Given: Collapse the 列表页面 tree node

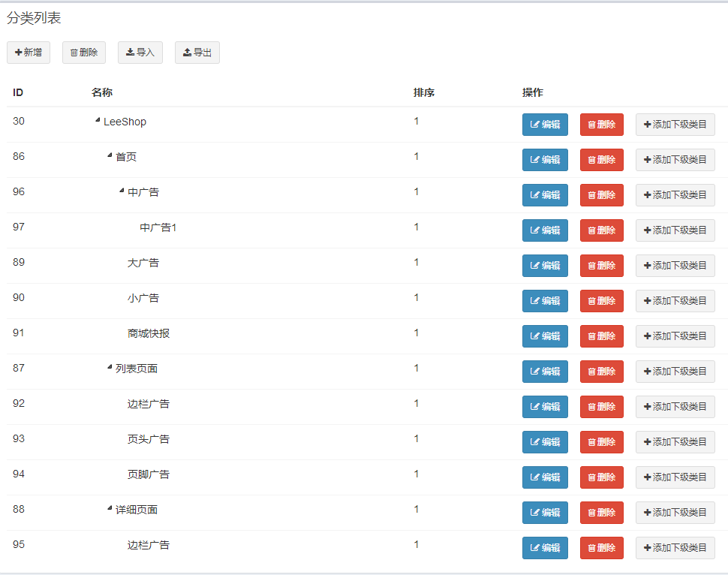Looking at the screenshot, I should [110, 367].
